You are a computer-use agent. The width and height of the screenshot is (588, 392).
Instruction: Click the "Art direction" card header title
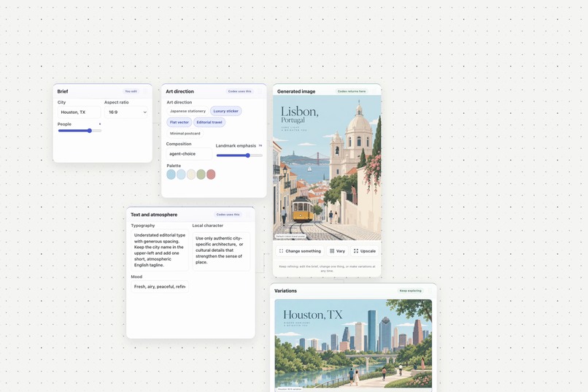click(x=180, y=91)
